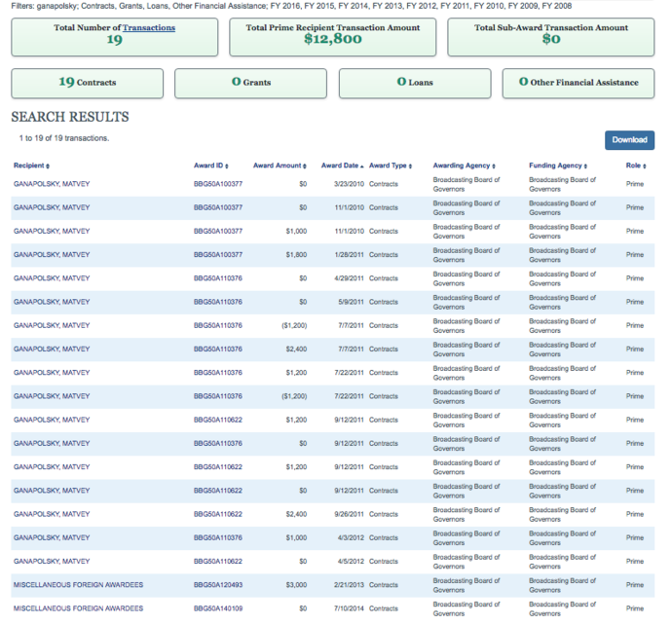
Task: Open MISCELLANEOUS FOREIGN AWARDEES recipient dated 7/10/2014
Action: (78, 608)
